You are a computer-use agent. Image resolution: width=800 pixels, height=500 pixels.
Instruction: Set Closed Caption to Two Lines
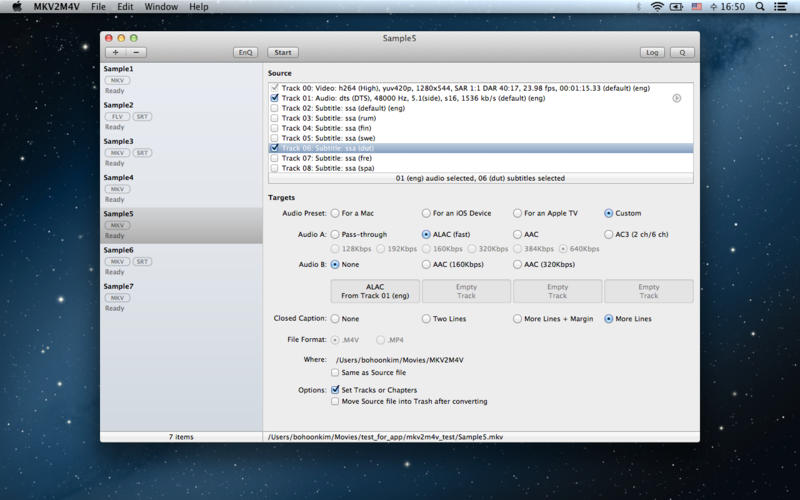click(x=427, y=318)
